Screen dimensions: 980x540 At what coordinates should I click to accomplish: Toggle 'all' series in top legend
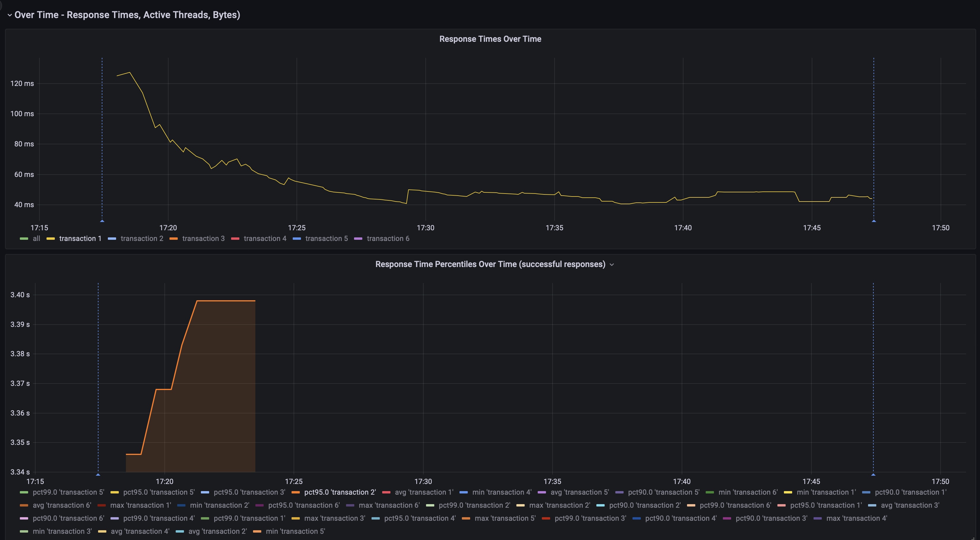tap(36, 239)
